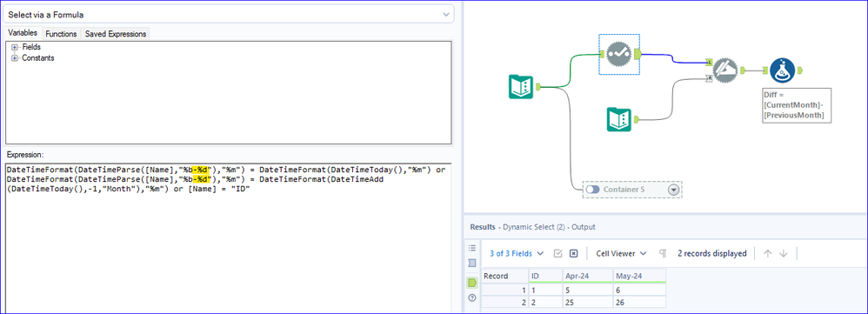
Task: Select the left Text Input tool
Action: 521,87
